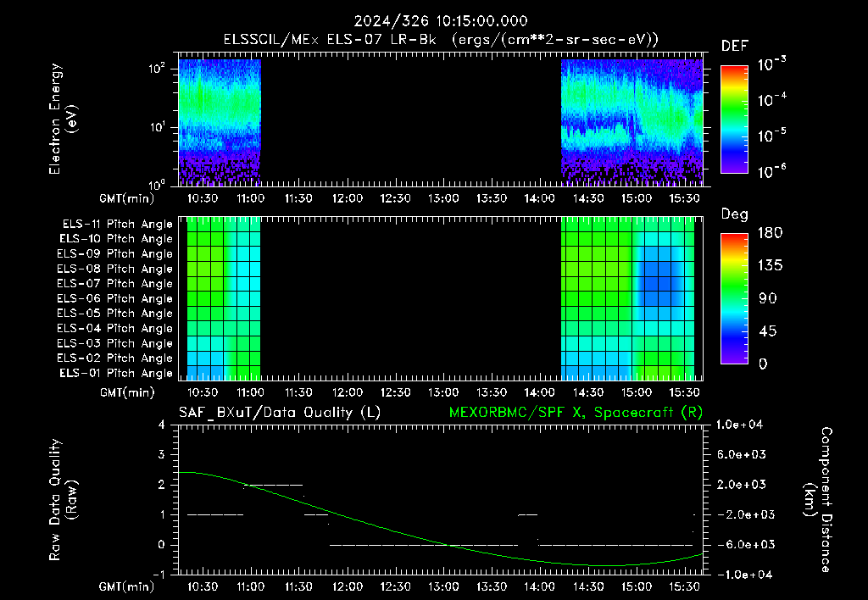This screenshot has width=868, height=600.
Task: Click the SAF_BXuT/Data Quality (L) title
Action: 280,413
